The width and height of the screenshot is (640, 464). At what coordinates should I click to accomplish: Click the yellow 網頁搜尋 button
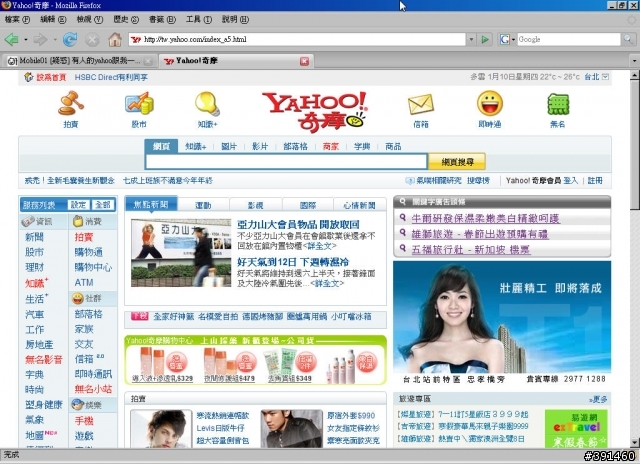pyautogui.click(x=457, y=162)
